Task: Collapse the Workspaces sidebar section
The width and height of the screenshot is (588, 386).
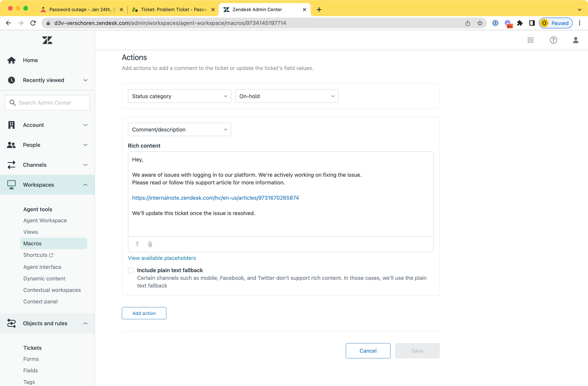Action: pos(85,185)
